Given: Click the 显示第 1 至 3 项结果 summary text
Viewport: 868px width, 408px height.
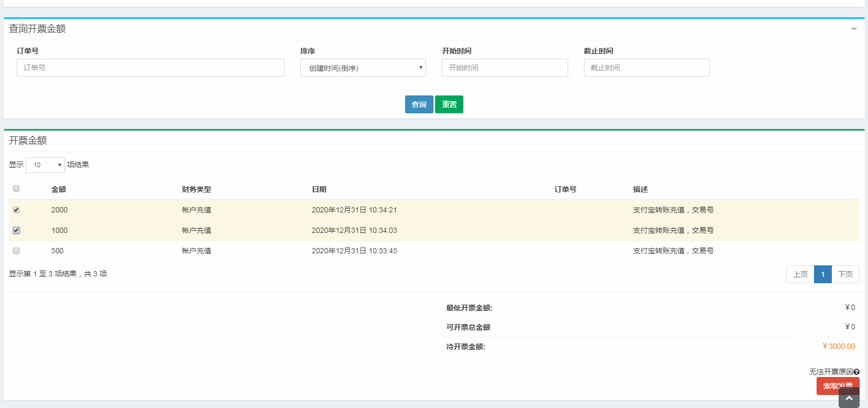Looking at the screenshot, I should pyautogui.click(x=58, y=274).
